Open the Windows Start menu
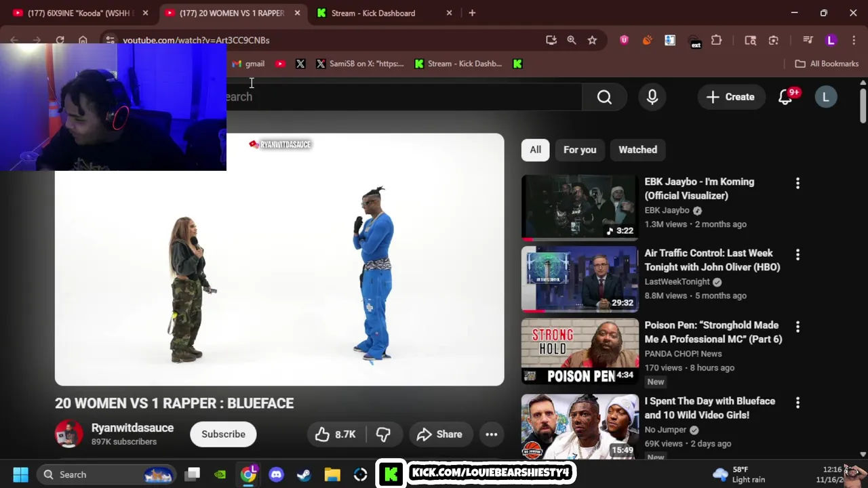Screen dimensions: 868x488 point(20,474)
